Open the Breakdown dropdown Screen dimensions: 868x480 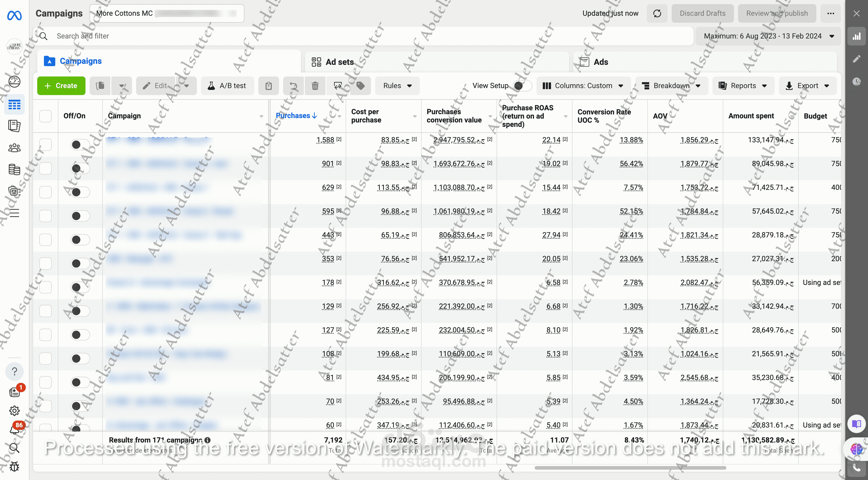coord(671,86)
